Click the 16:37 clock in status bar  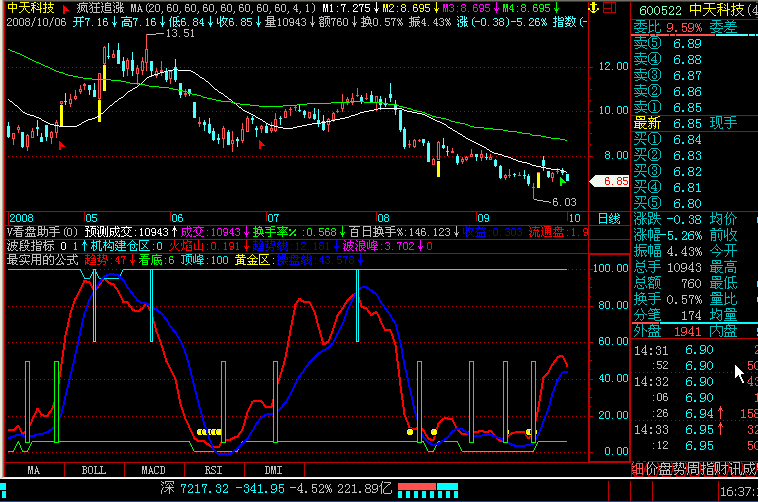click(738, 492)
